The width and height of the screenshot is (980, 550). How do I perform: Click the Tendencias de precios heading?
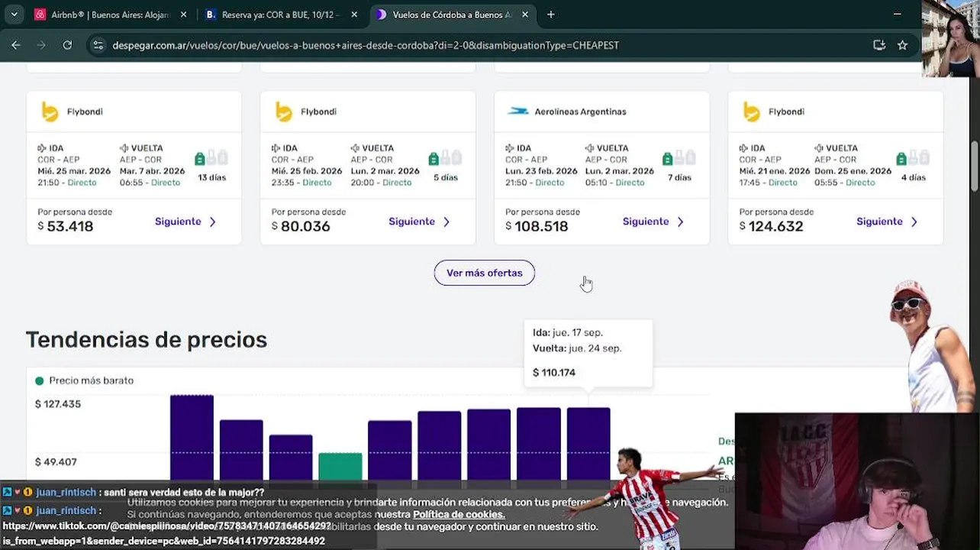click(147, 340)
